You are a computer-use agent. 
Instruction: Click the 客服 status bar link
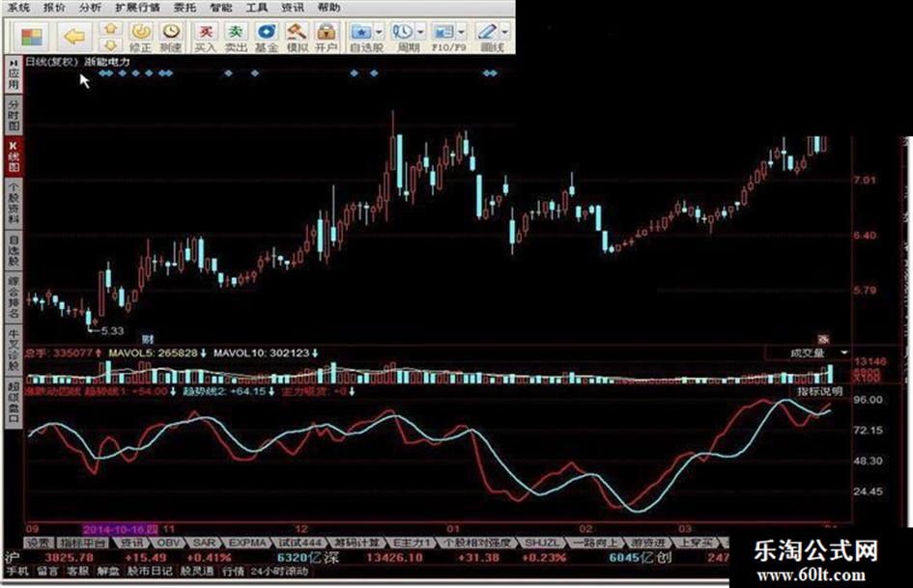(77, 572)
